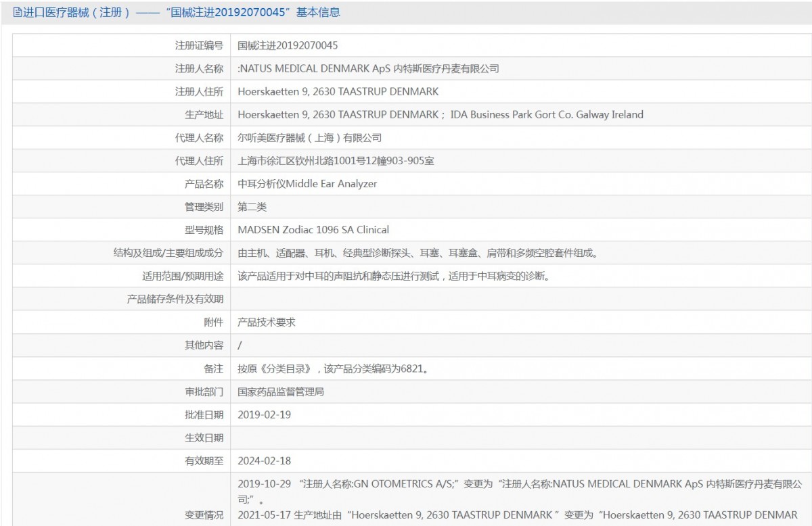Screen dimensions: 812x526
Task: Select the approval date 2019-02-19
Action: pyautogui.click(x=265, y=414)
